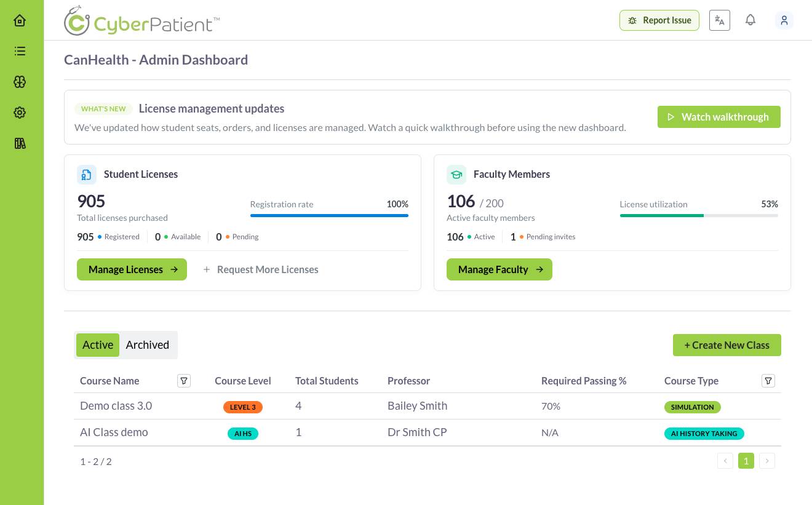Click Watch walkthrough
812x505 pixels.
tap(719, 117)
